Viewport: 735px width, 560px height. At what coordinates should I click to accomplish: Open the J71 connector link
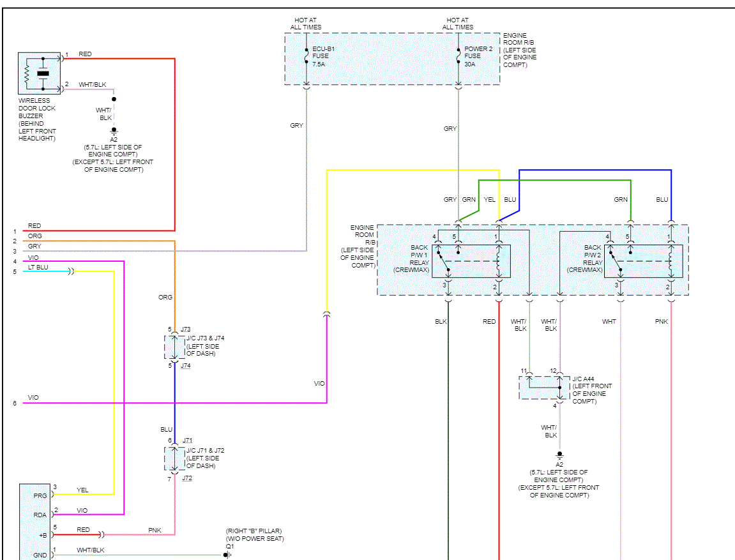(x=188, y=441)
